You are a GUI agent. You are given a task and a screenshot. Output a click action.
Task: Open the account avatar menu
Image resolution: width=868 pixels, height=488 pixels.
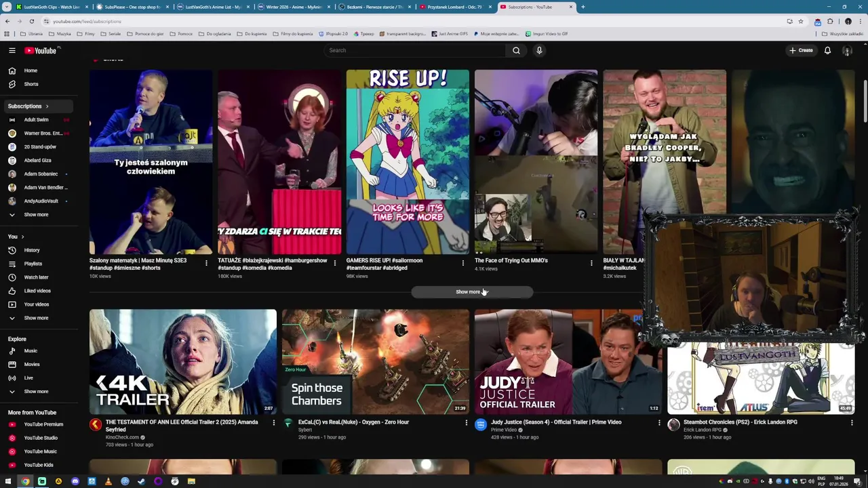point(847,50)
